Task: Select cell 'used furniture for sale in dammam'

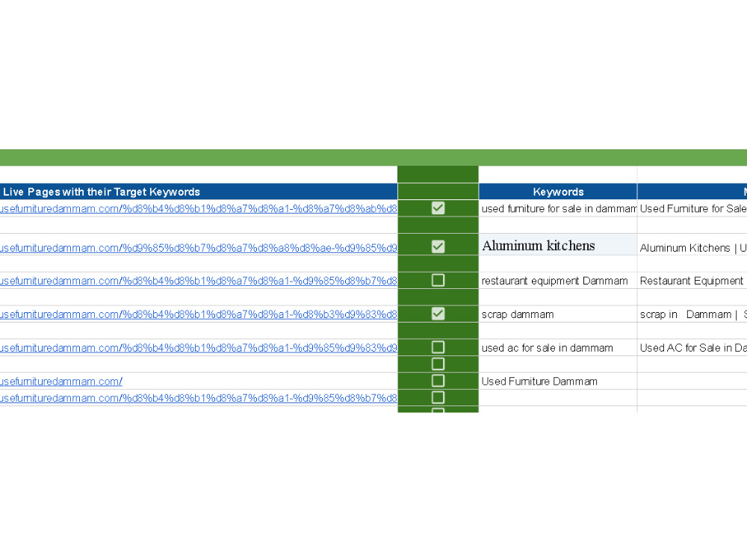Action: click(558, 208)
